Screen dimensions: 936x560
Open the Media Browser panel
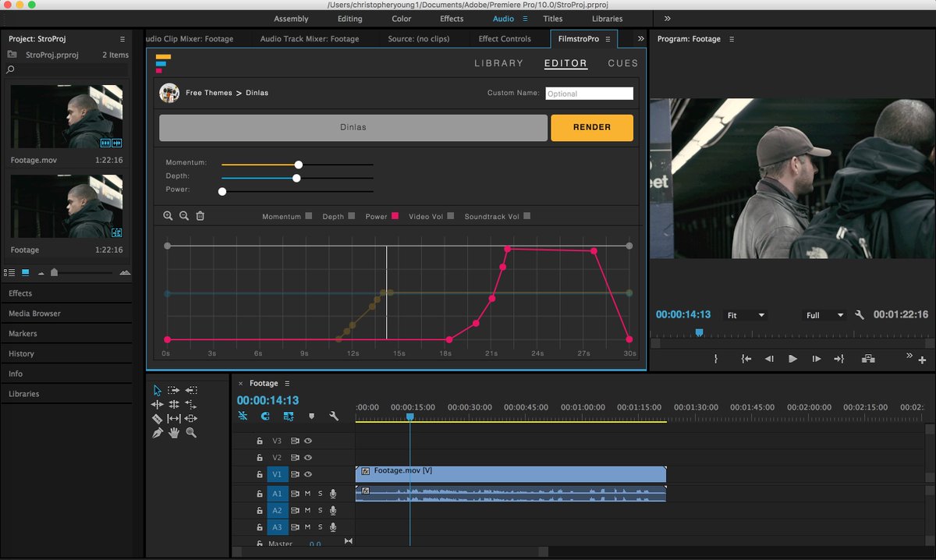pos(34,314)
